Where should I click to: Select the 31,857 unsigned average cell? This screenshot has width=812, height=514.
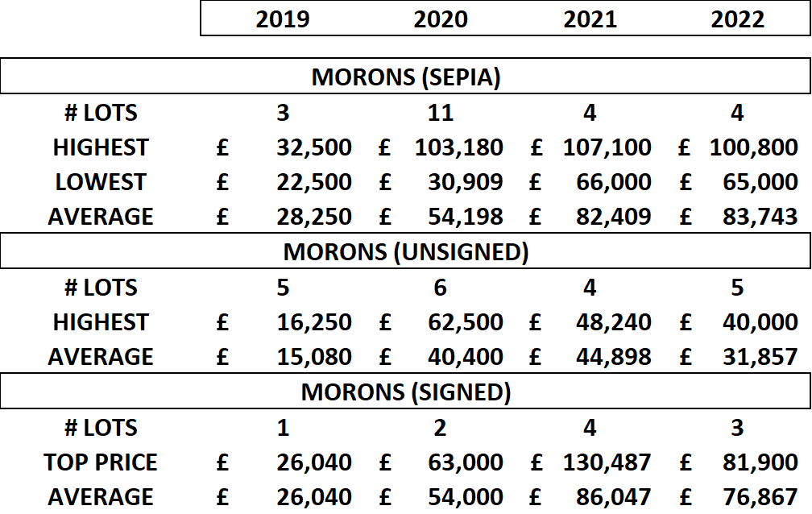coord(760,356)
